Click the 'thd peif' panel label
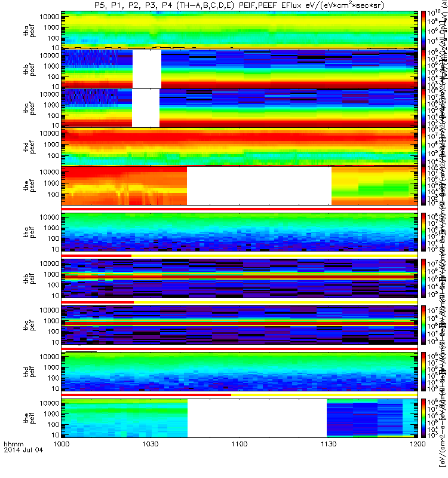The height and width of the screenshot is (478, 448). (29, 372)
